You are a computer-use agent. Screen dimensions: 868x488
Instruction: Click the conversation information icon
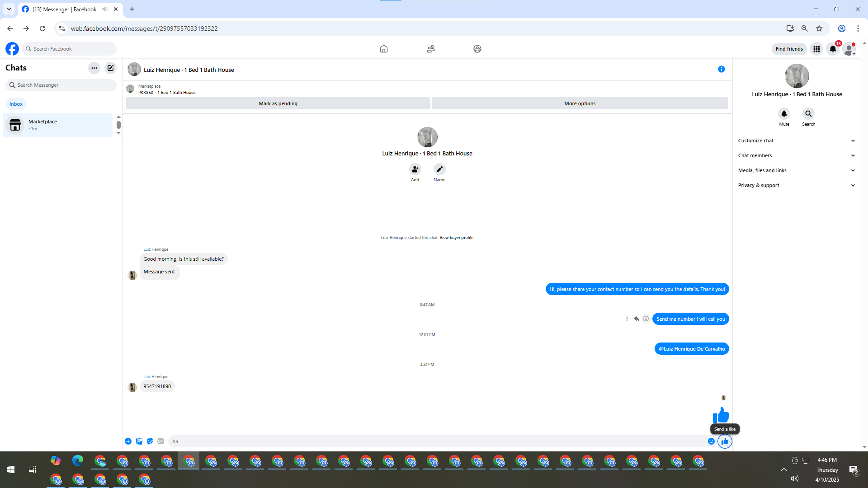pos(721,69)
